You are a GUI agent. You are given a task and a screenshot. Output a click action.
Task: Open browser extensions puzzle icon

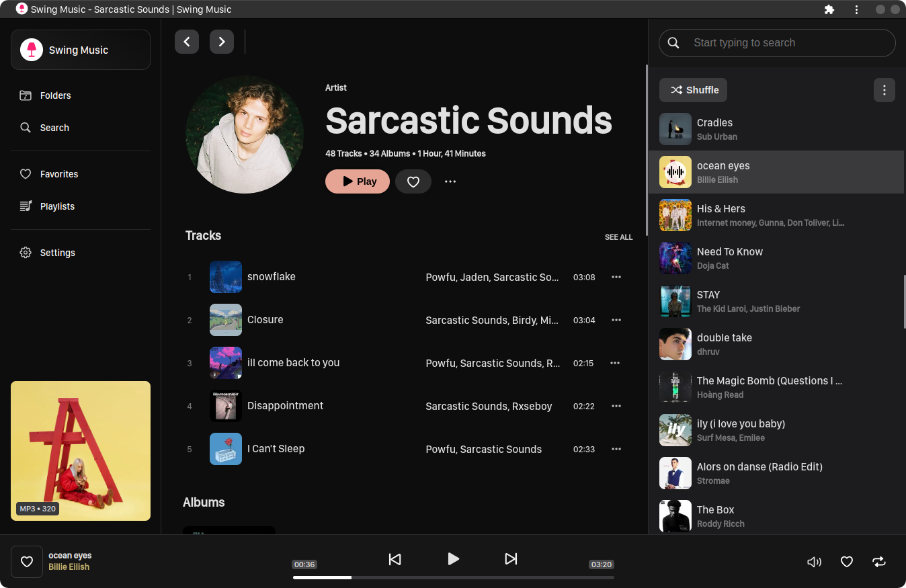coord(829,9)
